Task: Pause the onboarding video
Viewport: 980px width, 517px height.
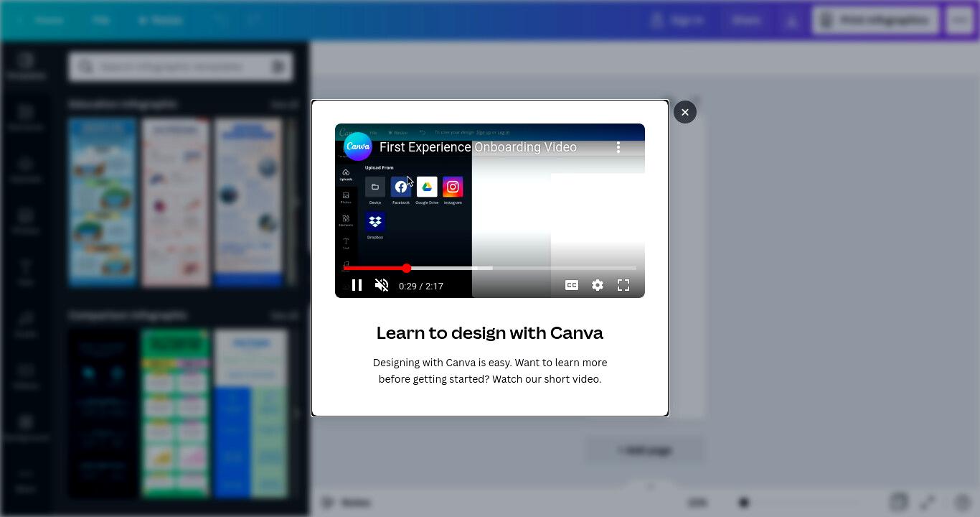Action: (357, 285)
